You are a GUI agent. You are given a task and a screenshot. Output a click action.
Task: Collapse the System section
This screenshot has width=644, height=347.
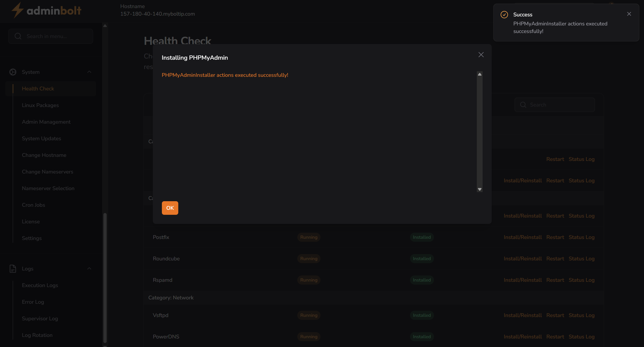tap(89, 72)
